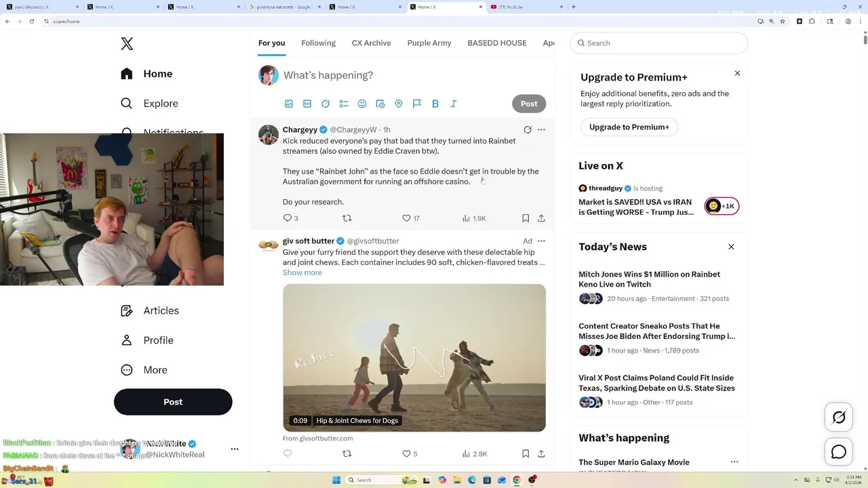Add a GIF to the post
This screenshot has height=488, width=868.
pos(307,104)
